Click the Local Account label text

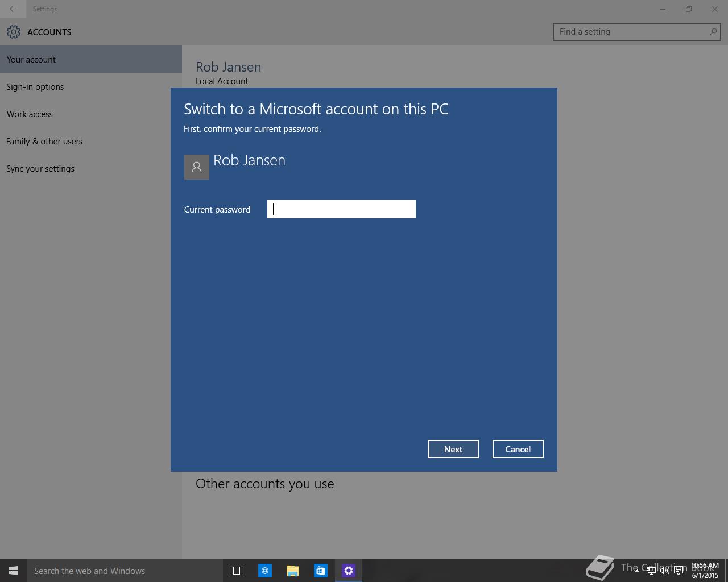click(x=222, y=81)
